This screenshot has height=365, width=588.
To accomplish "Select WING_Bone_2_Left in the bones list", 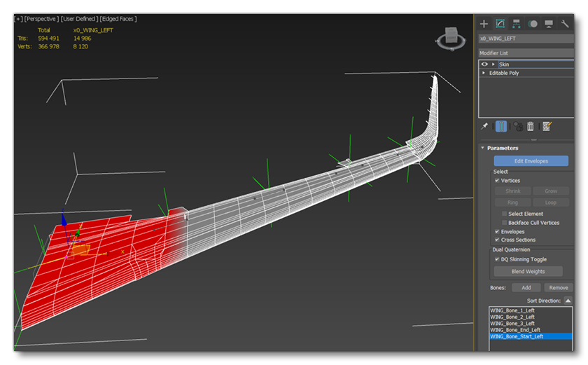I will click(x=512, y=317).
